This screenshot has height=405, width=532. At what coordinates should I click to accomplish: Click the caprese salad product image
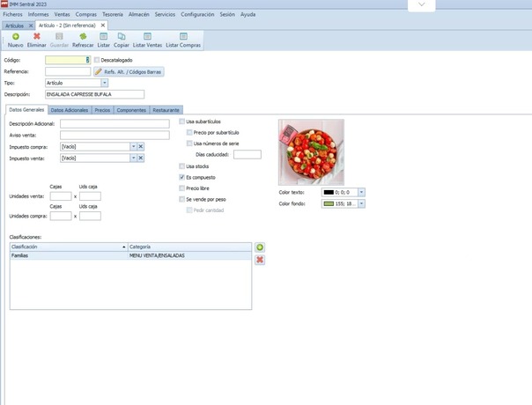[311, 151]
